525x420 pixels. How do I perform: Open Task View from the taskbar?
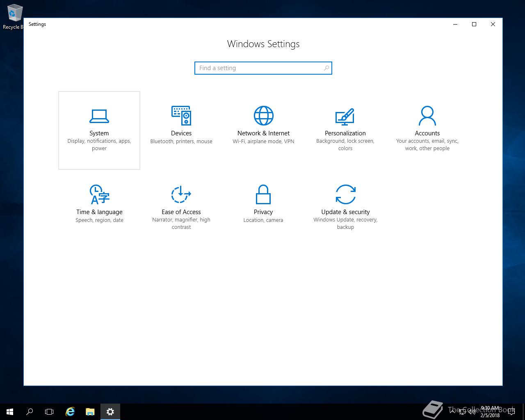pyautogui.click(x=49, y=412)
